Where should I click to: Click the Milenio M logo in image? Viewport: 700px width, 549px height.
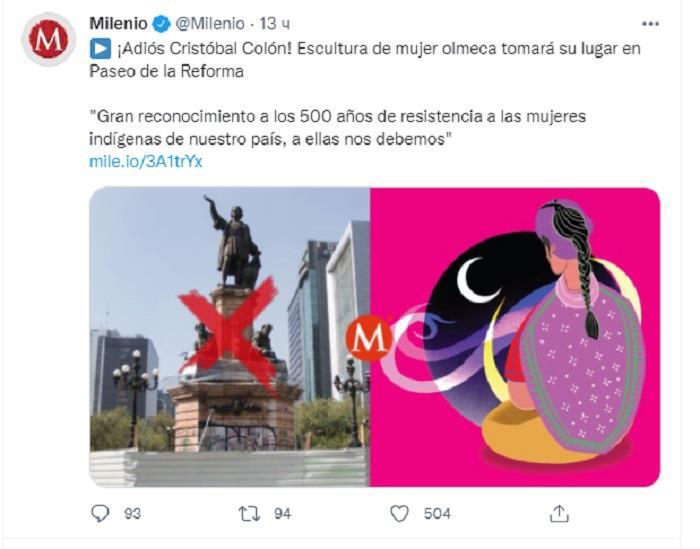click(x=368, y=338)
